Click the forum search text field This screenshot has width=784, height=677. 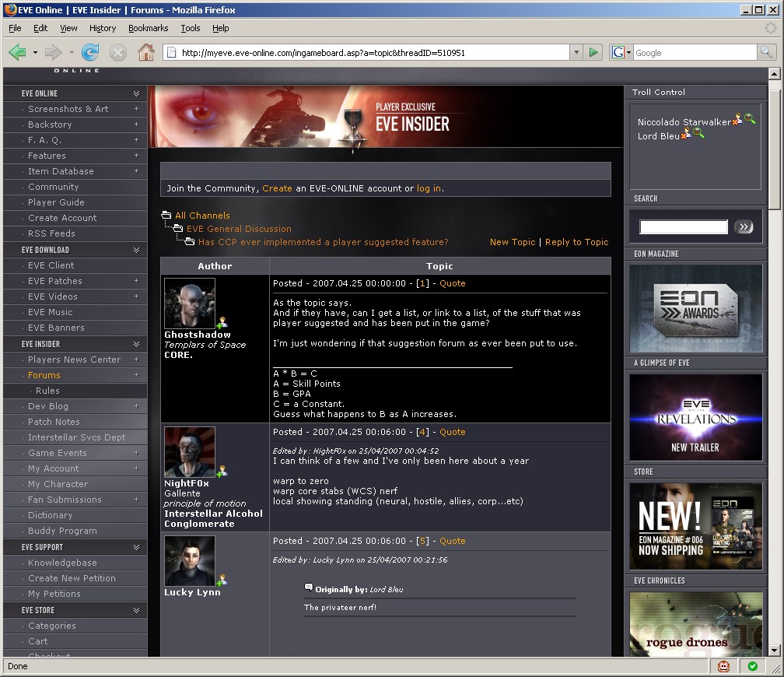click(x=684, y=226)
